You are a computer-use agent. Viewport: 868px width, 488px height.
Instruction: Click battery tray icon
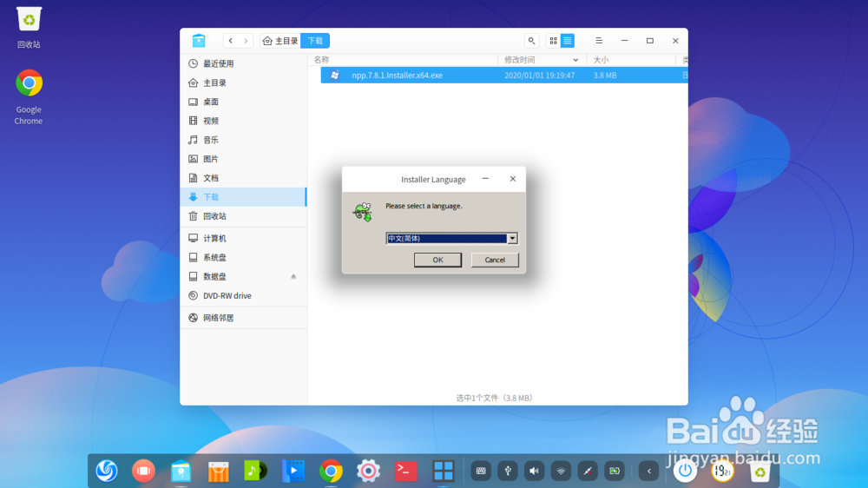point(615,471)
